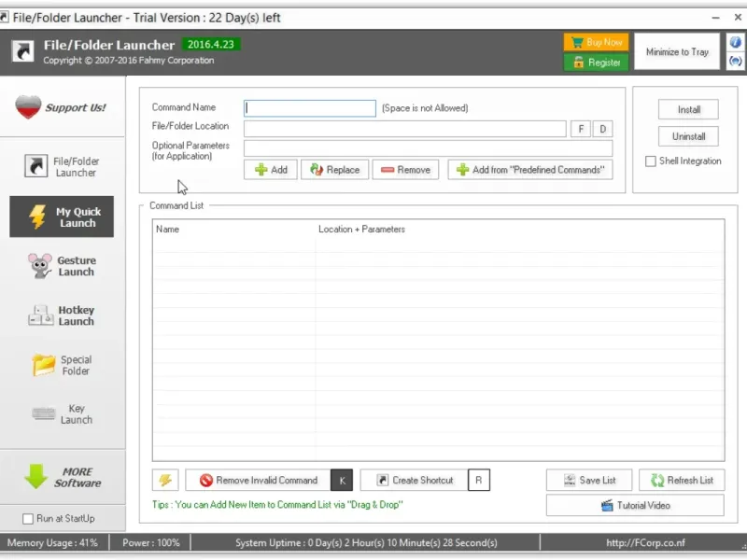
Task: Click the info icon in the header
Action: coord(735,42)
